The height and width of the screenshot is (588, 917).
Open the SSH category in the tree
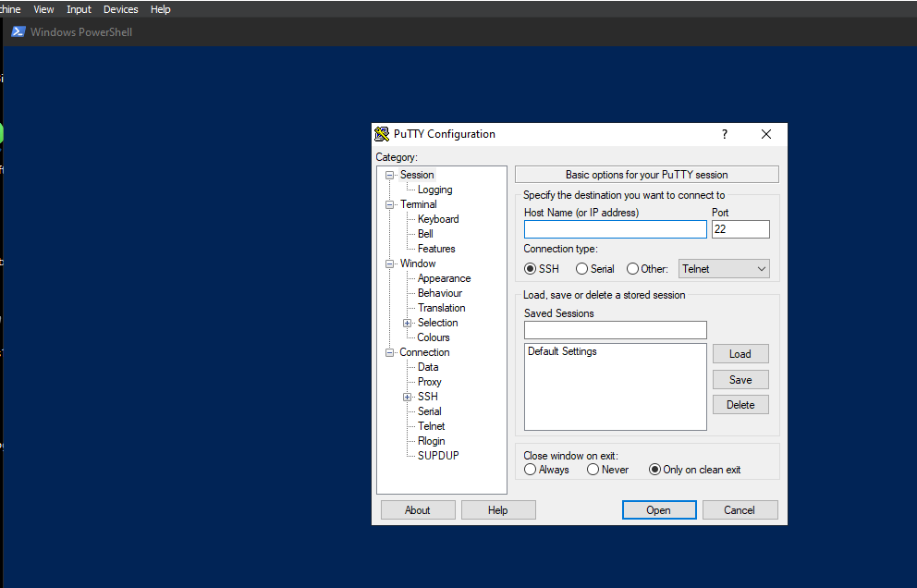tap(427, 396)
